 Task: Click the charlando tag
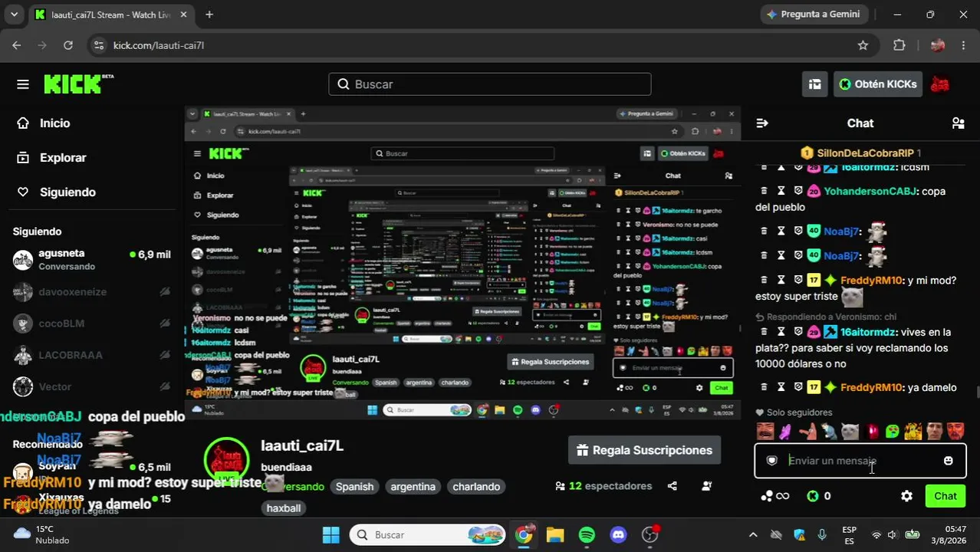pyautogui.click(x=476, y=487)
